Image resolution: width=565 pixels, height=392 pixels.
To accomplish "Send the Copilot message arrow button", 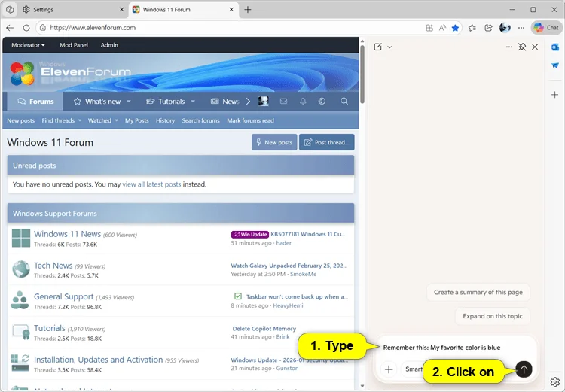I will [x=524, y=369].
